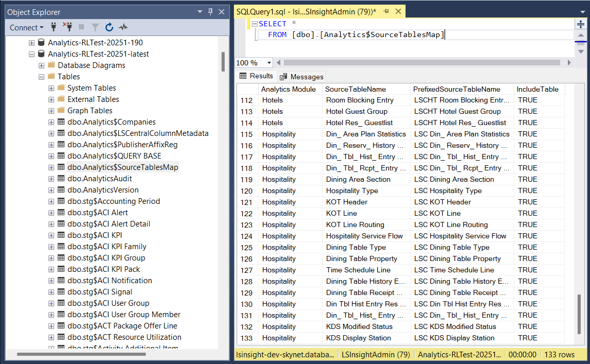This screenshot has width=590, height=364.
Task: Collapse the SELECT statement outline in editor
Action: click(255, 24)
